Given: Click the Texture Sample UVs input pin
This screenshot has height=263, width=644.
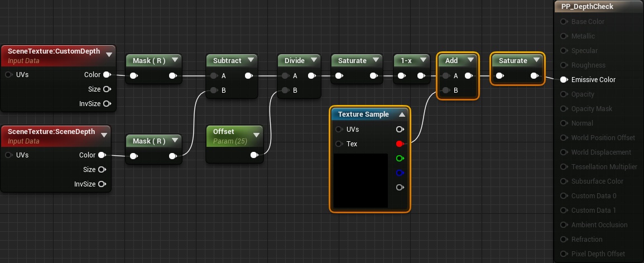Looking at the screenshot, I should [339, 130].
